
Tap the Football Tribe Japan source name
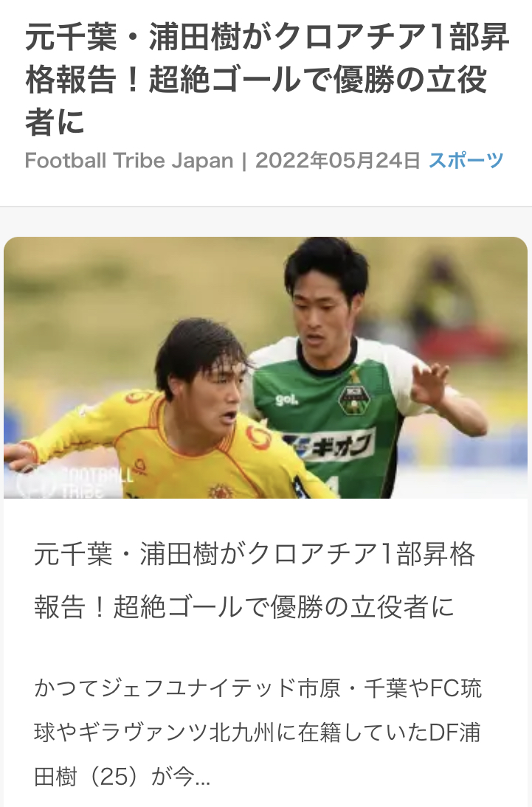click(129, 161)
